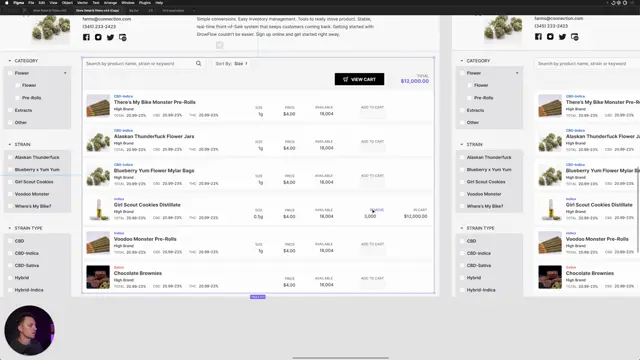The height and width of the screenshot is (360, 640).
Task: Click Add To Cart field for Alaskan Thunderfuck Flower Jars
Action: tap(373, 148)
